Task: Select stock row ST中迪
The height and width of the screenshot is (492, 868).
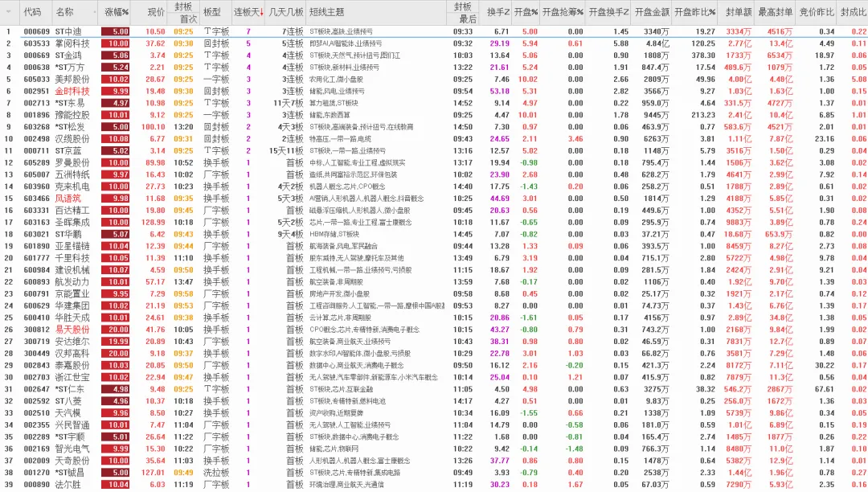Action: pos(434,31)
